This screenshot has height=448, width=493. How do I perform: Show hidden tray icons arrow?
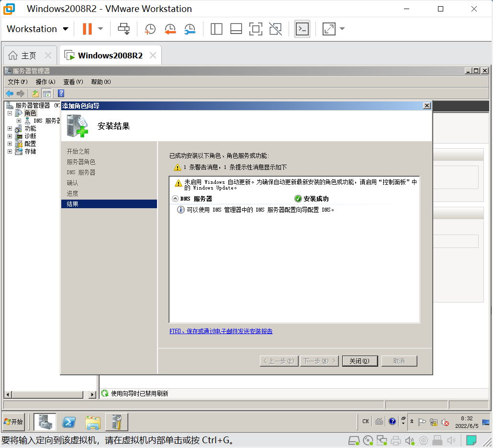pyautogui.click(x=412, y=421)
